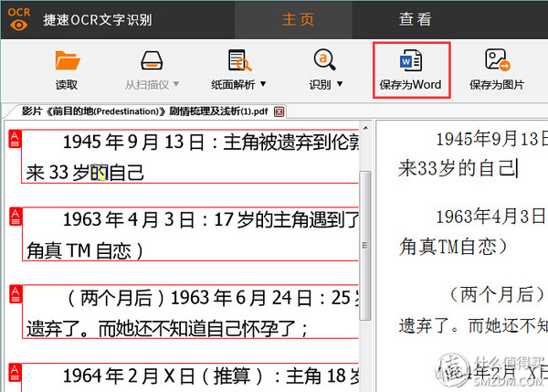Click source text 1945 年 9 月 13 日

134,143
